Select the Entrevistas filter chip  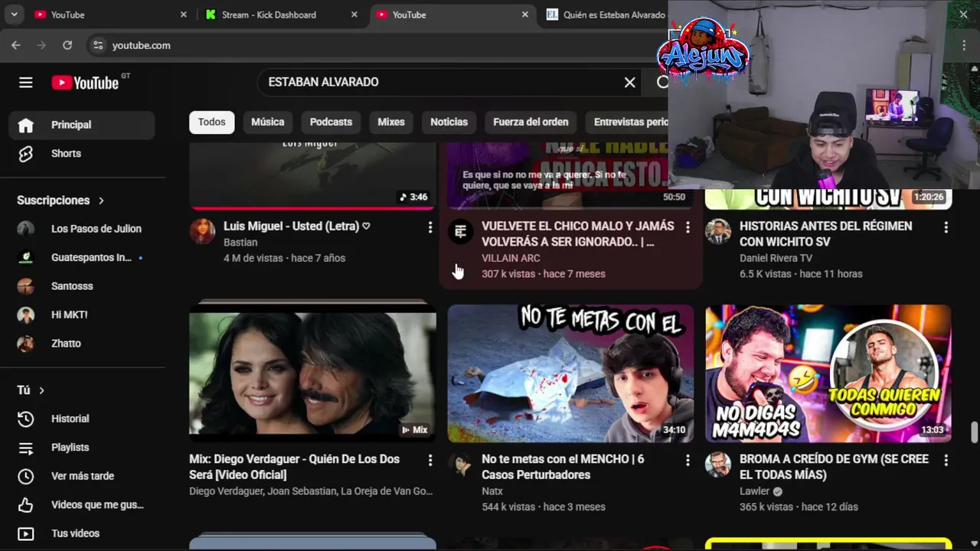point(628,122)
